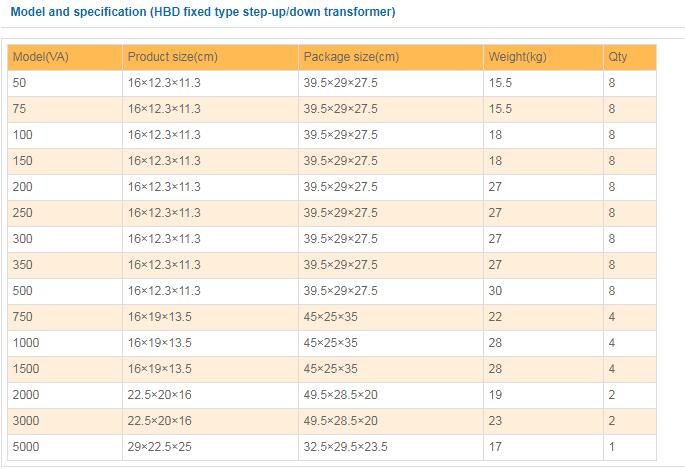Viewport: 685px width, 469px height.
Task: Click package size 32.5×29.5×23.5 cell
Action: [391, 447]
